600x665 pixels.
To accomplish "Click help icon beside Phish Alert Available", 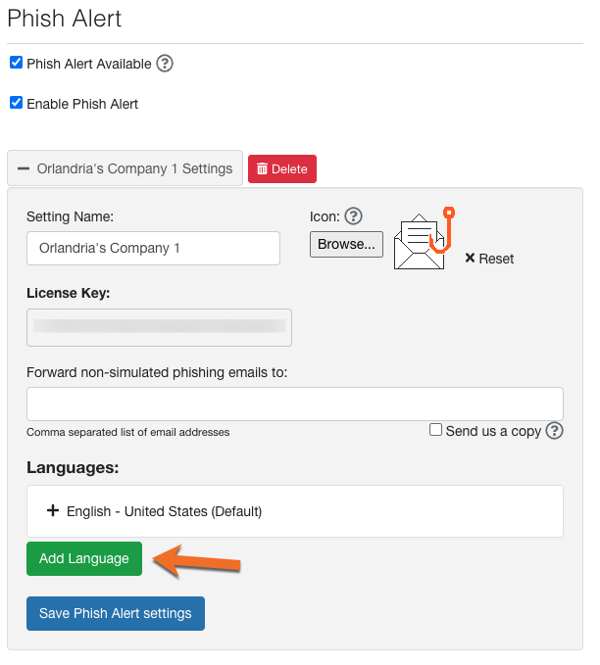I will 165,64.
